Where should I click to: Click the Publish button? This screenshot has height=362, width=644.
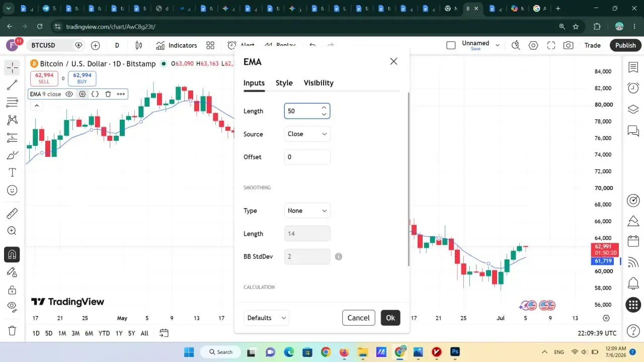coord(625,45)
